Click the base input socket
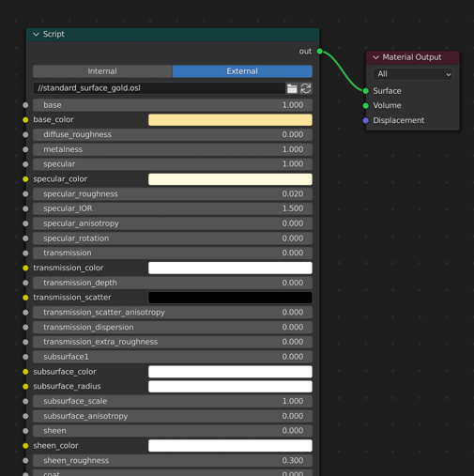Image resolution: width=474 pixels, height=476 pixels. [25, 105]
